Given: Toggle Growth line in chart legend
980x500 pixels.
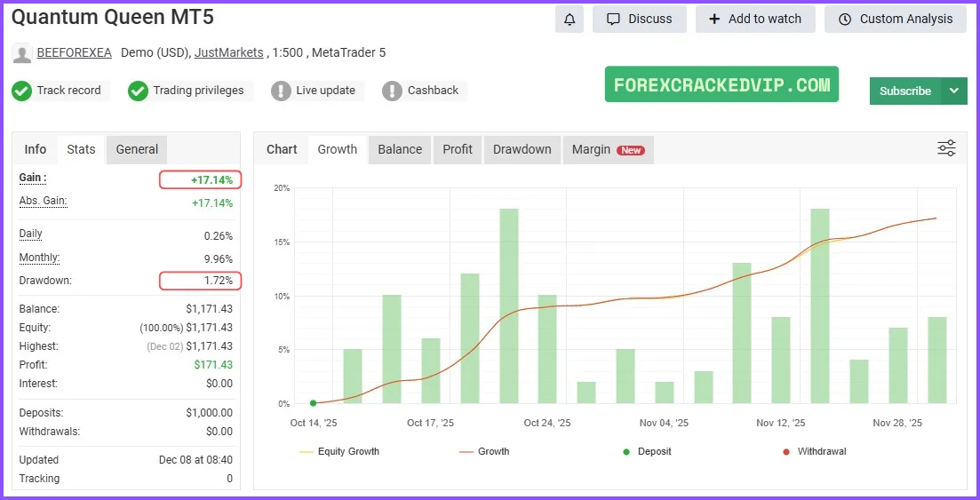Looking at the screenshot, I should point(484,451).
